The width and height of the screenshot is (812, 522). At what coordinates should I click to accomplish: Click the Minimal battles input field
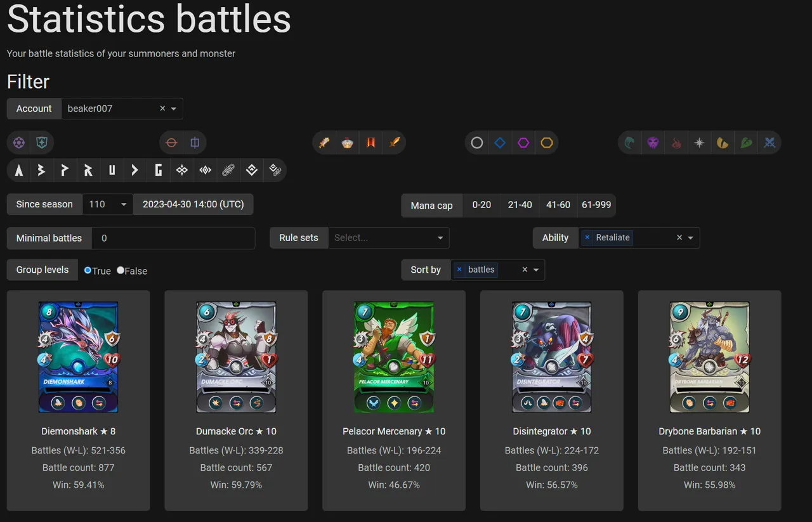[173, 238]
